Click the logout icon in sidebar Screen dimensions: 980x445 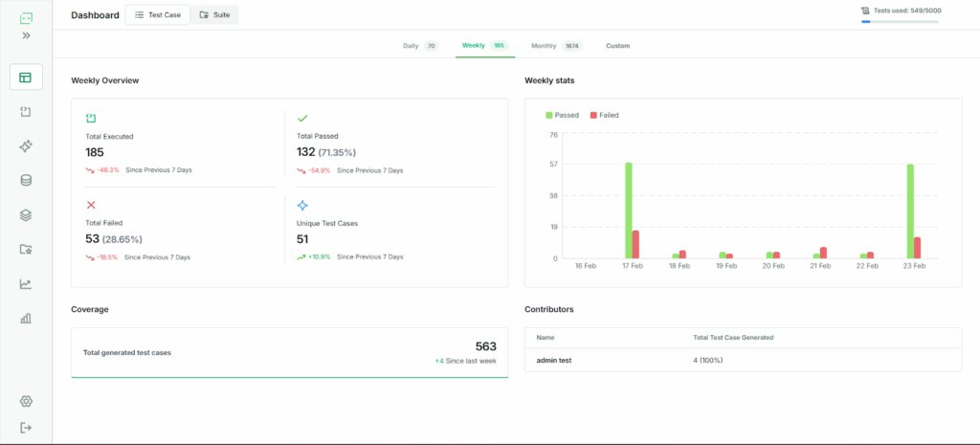26,428
